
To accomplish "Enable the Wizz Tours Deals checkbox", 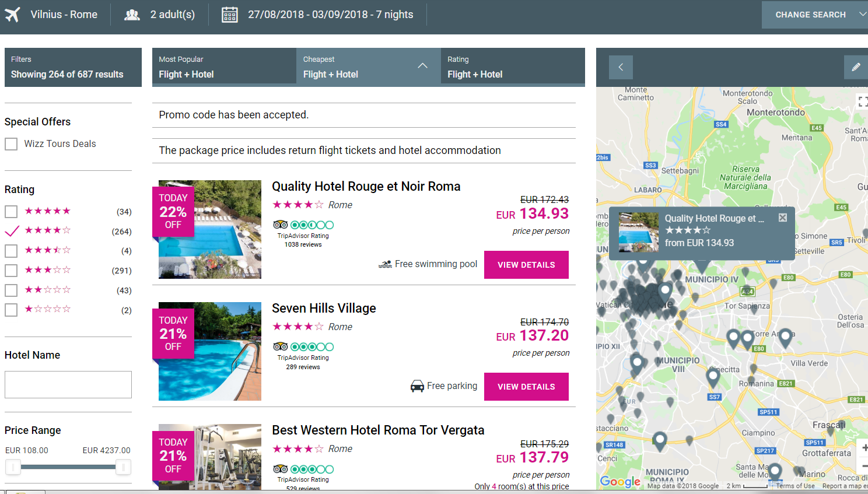I will pos(11,144).
